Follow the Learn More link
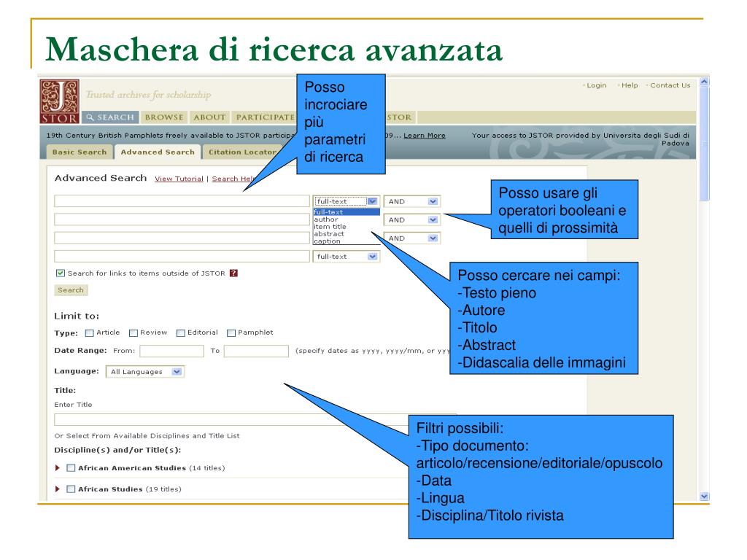Image resolution: width=747 pixels, height=560 pixels. (425, 135)
